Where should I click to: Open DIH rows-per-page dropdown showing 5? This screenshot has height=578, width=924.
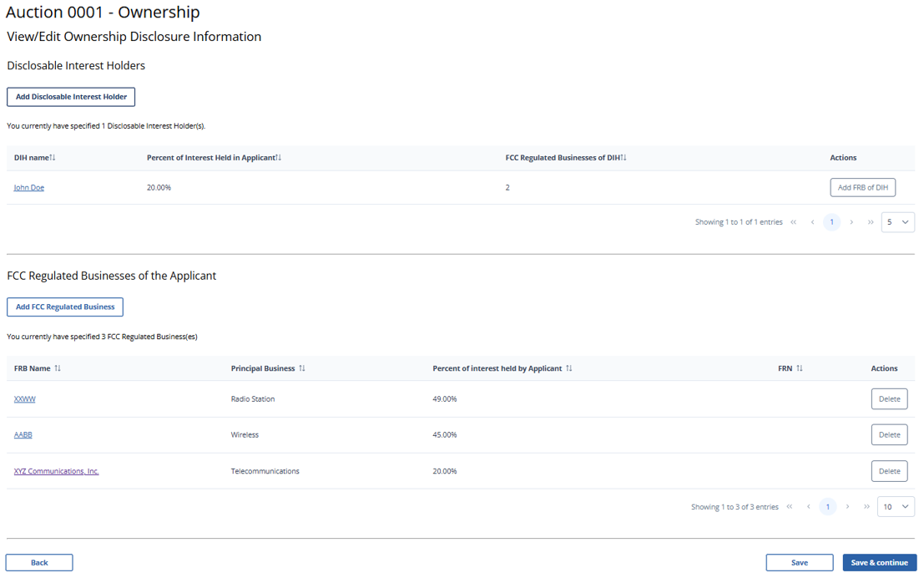point(897,222)
